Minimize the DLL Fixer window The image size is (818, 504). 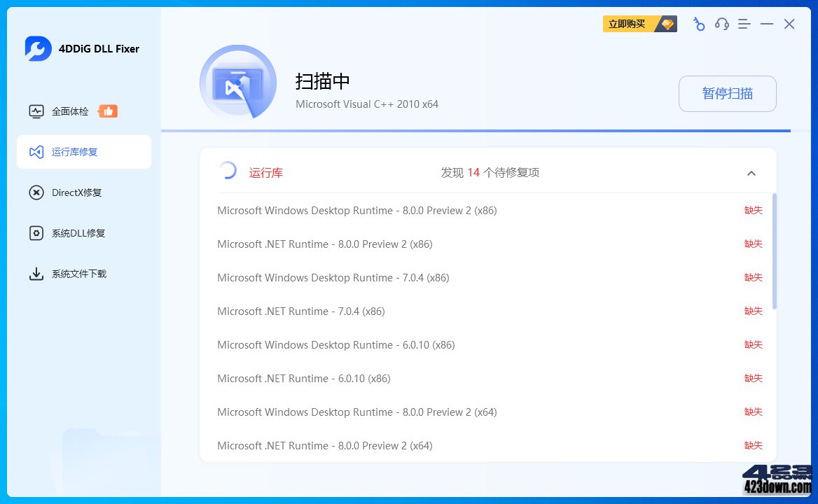click(x=767, y=24)
